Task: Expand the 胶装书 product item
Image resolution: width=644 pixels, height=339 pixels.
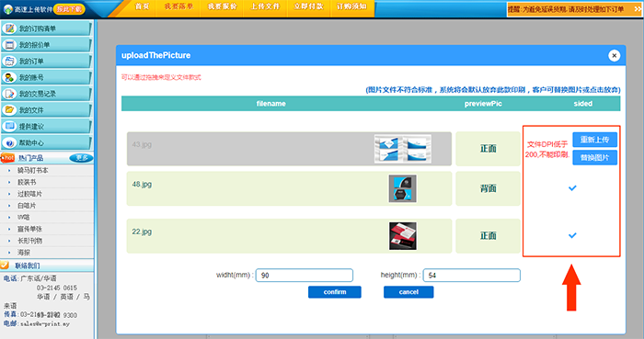Action: click(27, 182)
